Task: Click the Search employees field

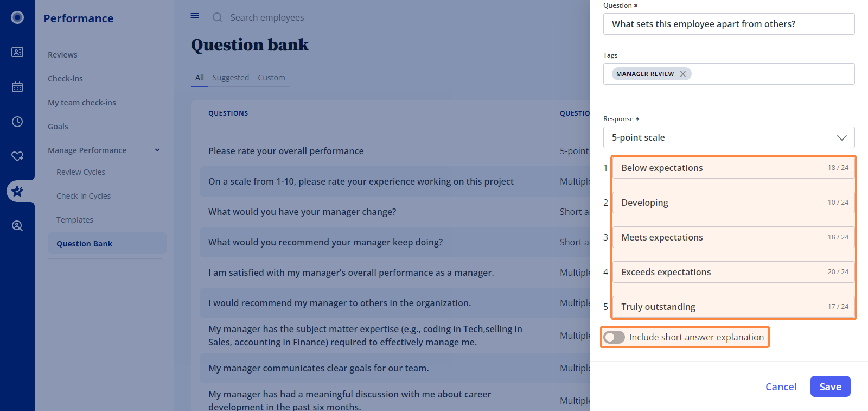Action: pyautogui.click(x=267, y=18)
